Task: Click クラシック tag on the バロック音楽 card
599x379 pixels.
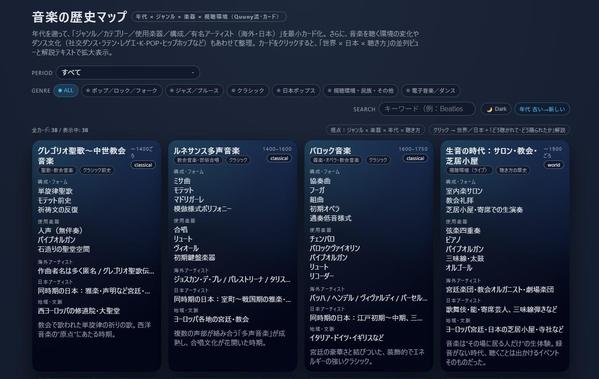Action: coord(377,160)
